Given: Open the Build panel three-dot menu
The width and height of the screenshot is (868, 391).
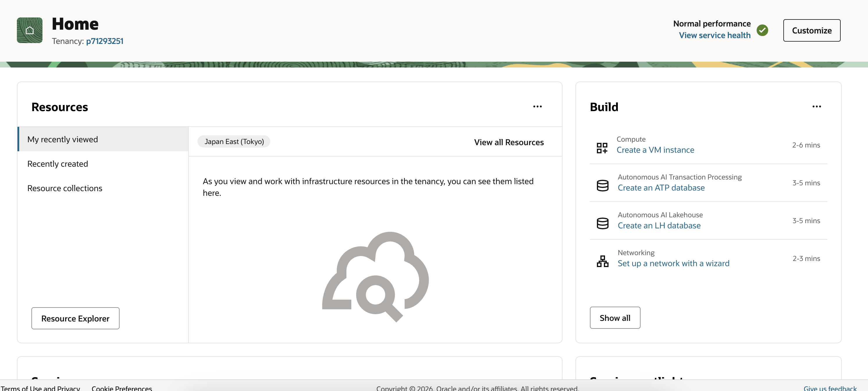Looking at the screenshot, I should click(x=817, y=106).
